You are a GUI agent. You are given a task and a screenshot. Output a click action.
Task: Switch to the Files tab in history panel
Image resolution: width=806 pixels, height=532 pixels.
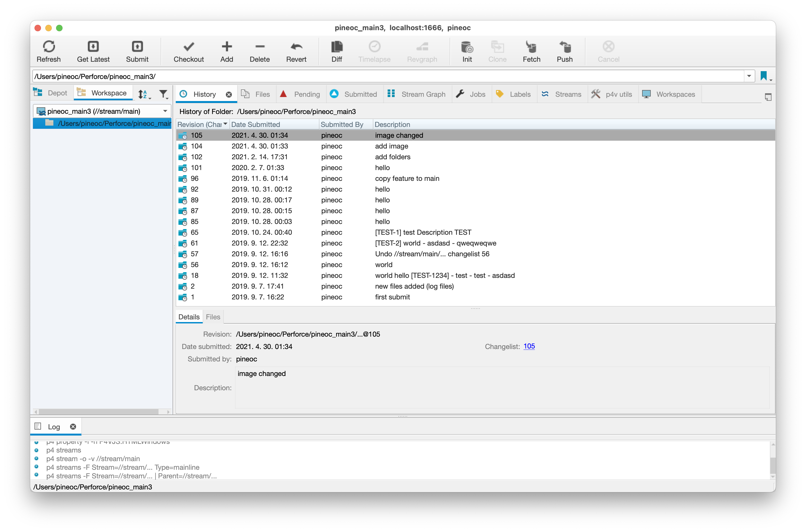tap(213, 316)
